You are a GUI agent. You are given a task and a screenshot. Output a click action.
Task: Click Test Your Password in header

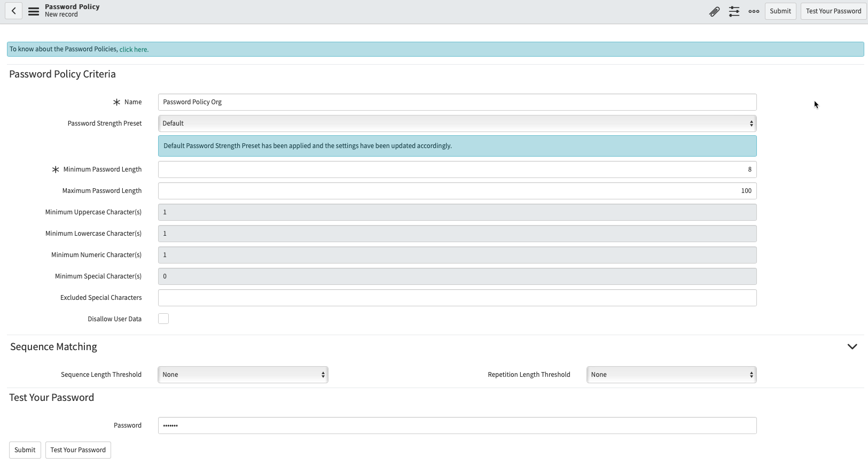point(833,11)
